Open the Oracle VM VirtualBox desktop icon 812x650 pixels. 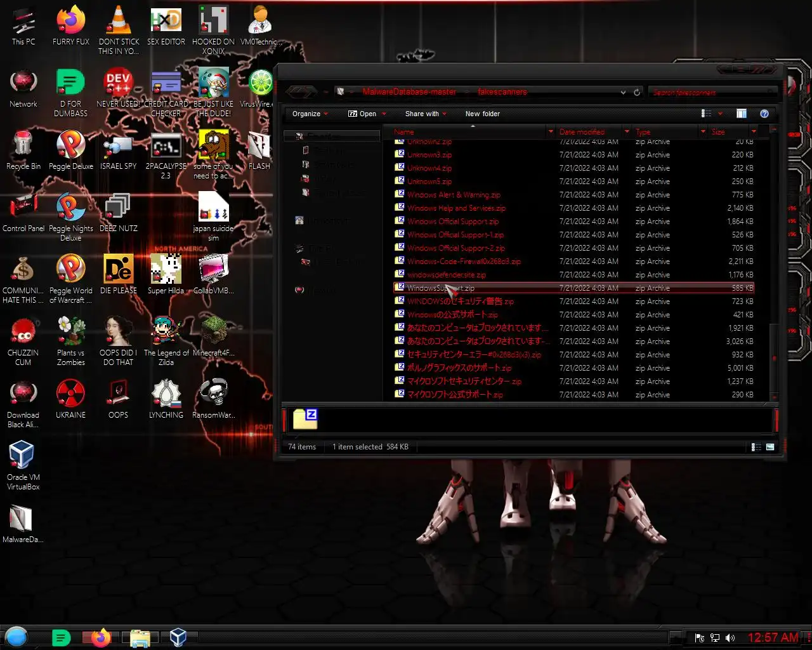click(23, 466)
